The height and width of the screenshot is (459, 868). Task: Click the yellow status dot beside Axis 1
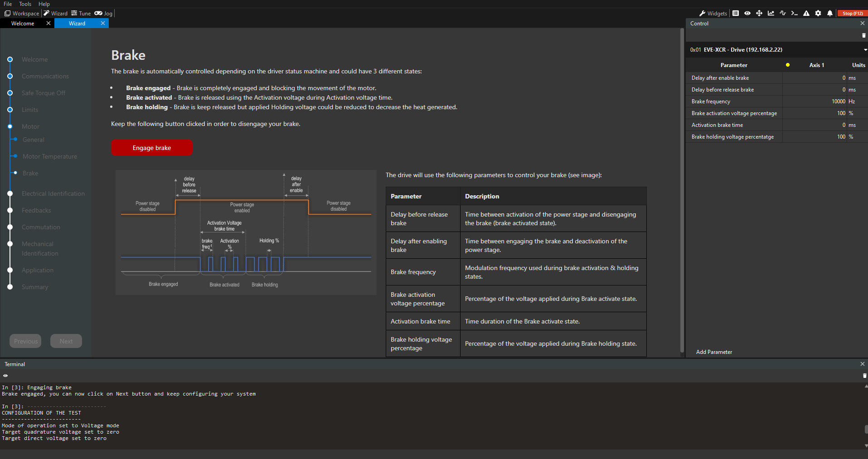(788, 65)
